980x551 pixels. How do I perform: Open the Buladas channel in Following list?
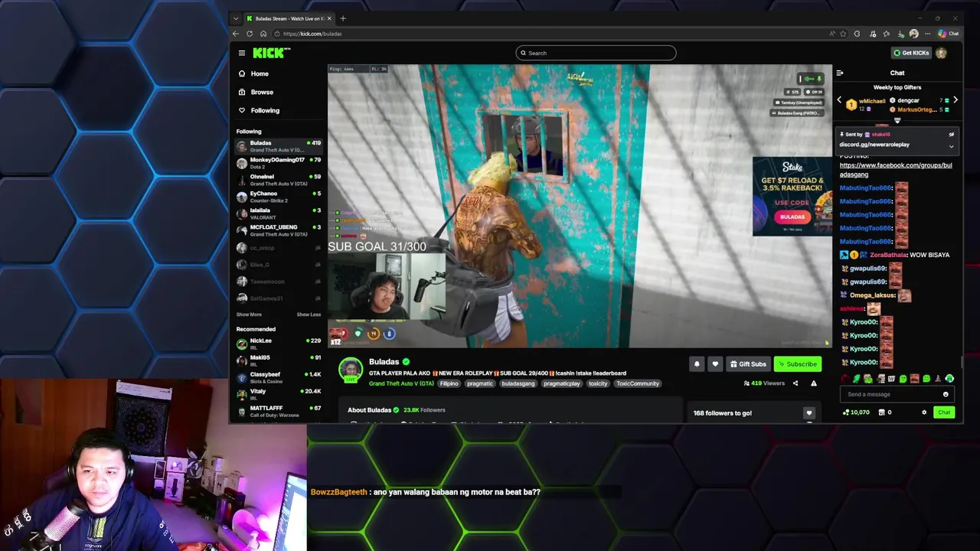(x=279, y=146)
